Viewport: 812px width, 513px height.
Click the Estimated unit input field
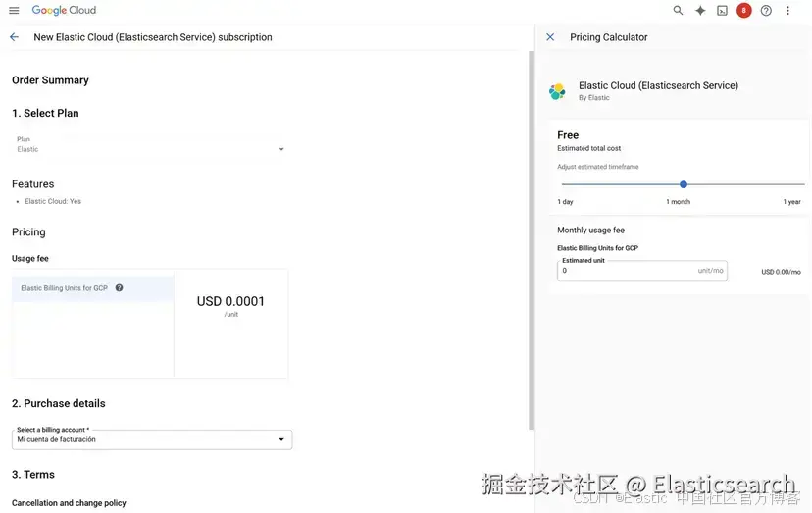[x=642, y=271]
